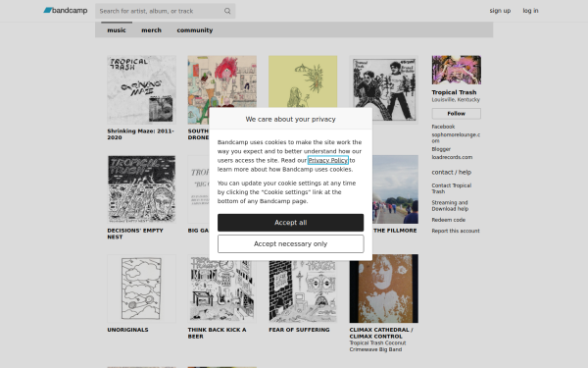Open Streaming and Download help
The width and height of the screenshot is (588, 368).
(x=450, y=205)
